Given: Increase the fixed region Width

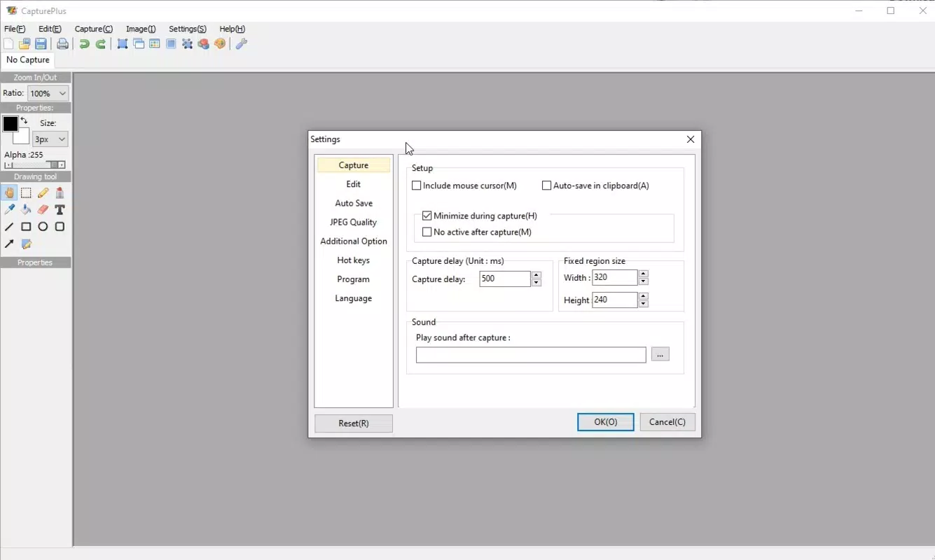Looking at the screenshot, I should click(x=644, y=274).
